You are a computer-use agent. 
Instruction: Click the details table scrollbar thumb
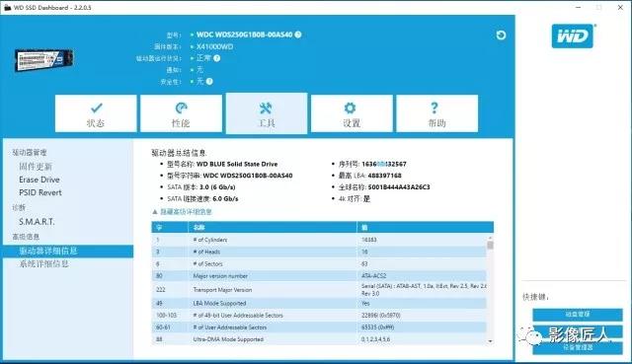tap(490, 245)
